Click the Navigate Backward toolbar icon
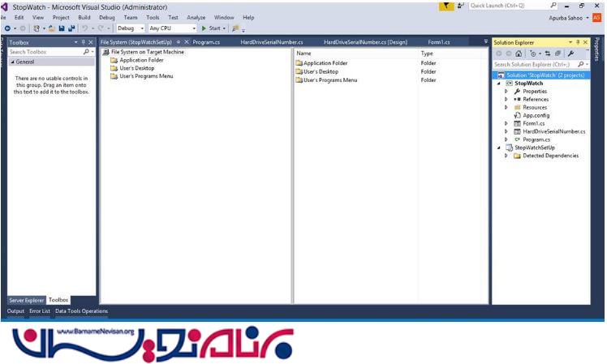The image size is (607, 364). [x=8, y=28]
